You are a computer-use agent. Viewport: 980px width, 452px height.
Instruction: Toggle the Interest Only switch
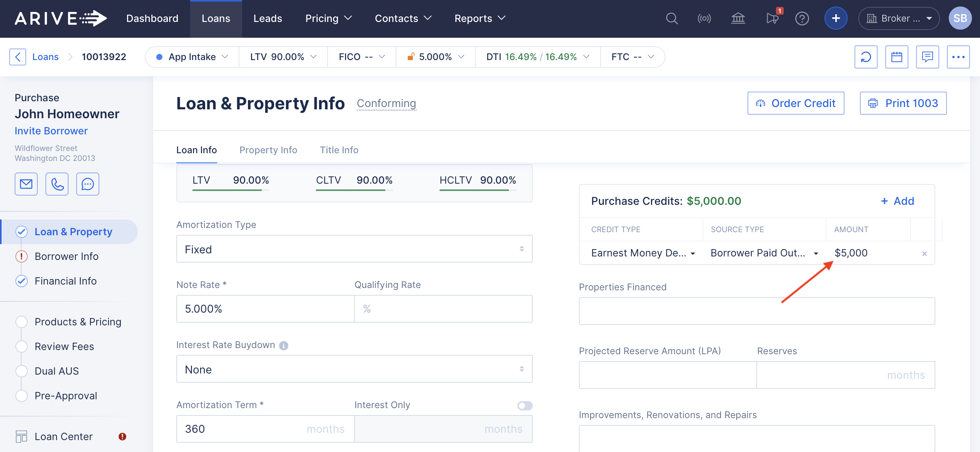[x=525, y=405]
